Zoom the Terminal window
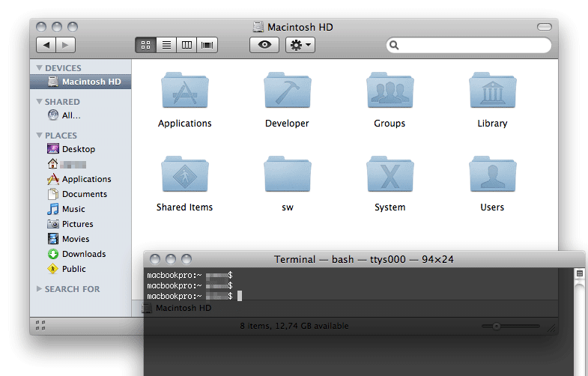This screenshot has height=376, width=588. (x=187, y=259)
